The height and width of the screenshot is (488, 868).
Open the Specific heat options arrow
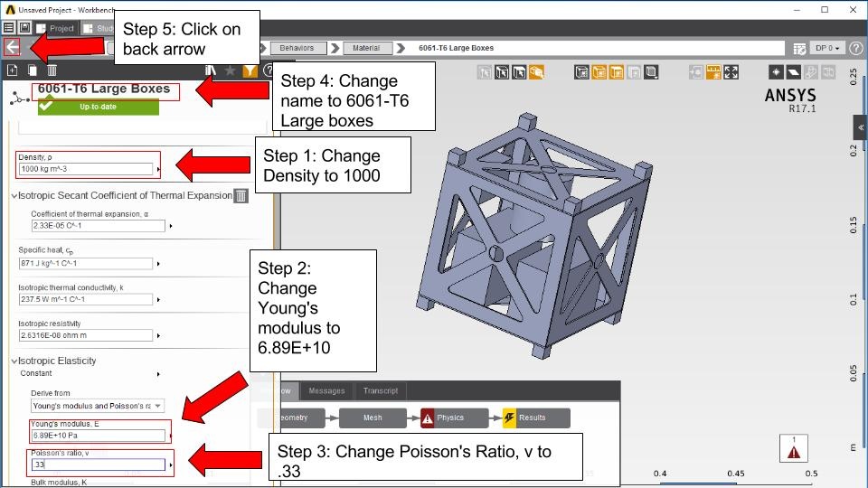pos(158,264)
